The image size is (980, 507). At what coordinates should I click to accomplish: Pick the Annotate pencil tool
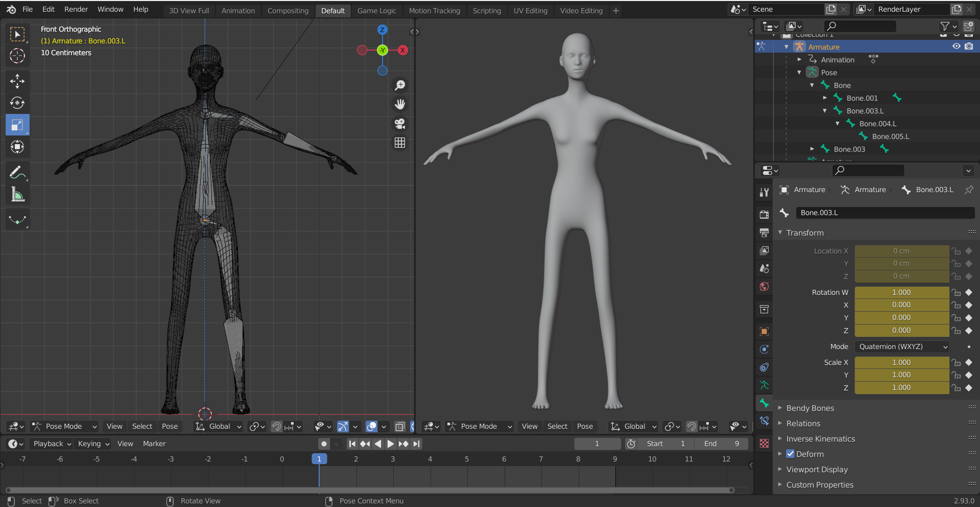pyautogui.click(x=17, y=173)
